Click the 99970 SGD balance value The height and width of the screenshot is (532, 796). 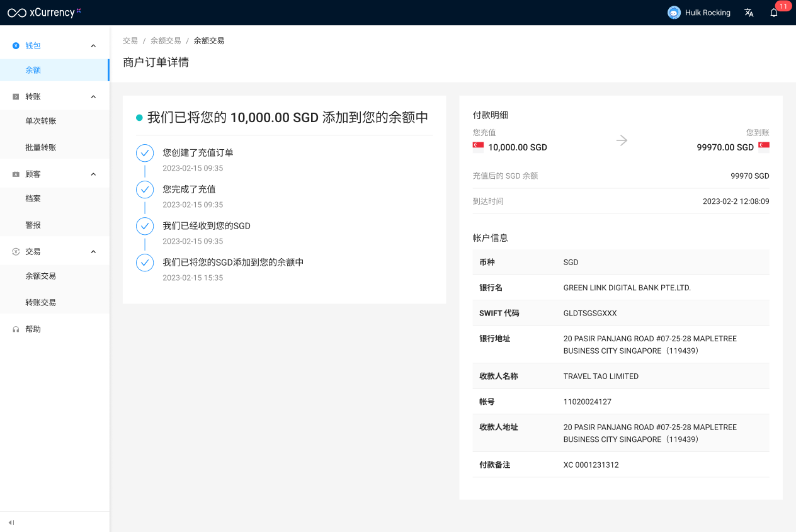pyautogui.click(x=750, y=176)
